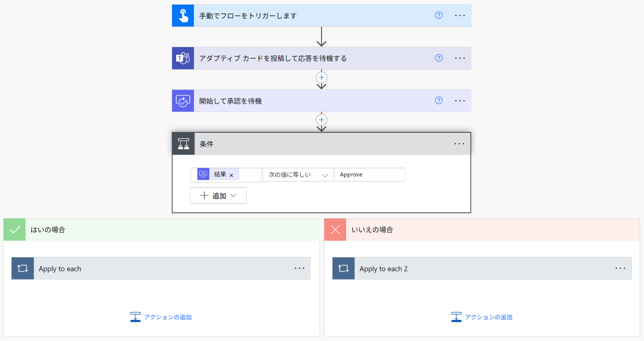Add an action in はいの場合 branch

tap(161, 317)
